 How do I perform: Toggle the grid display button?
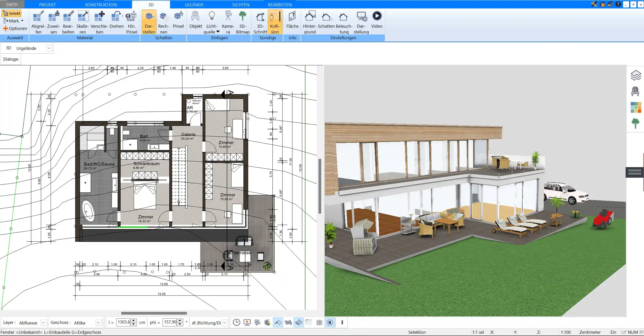coord(319,322)
